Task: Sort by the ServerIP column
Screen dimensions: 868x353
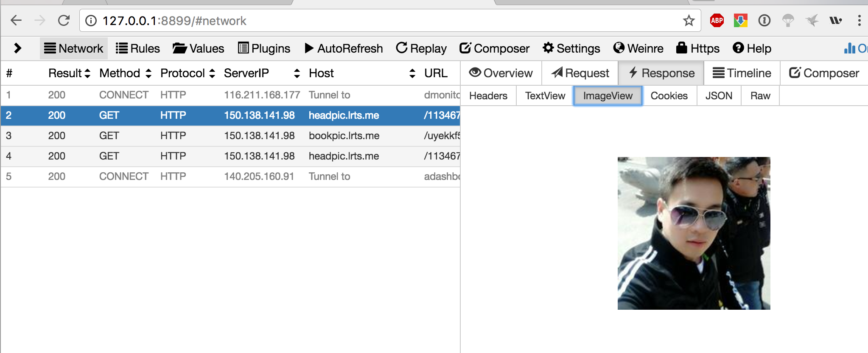Action: point(262,73)
